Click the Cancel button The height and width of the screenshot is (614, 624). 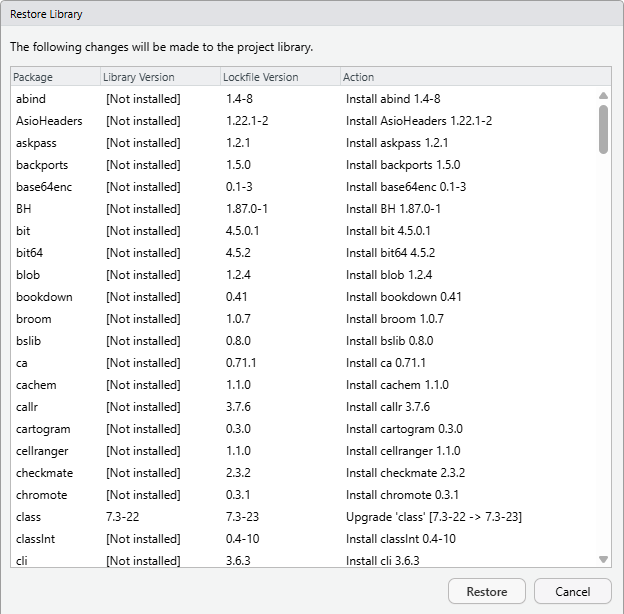(572, 591)
